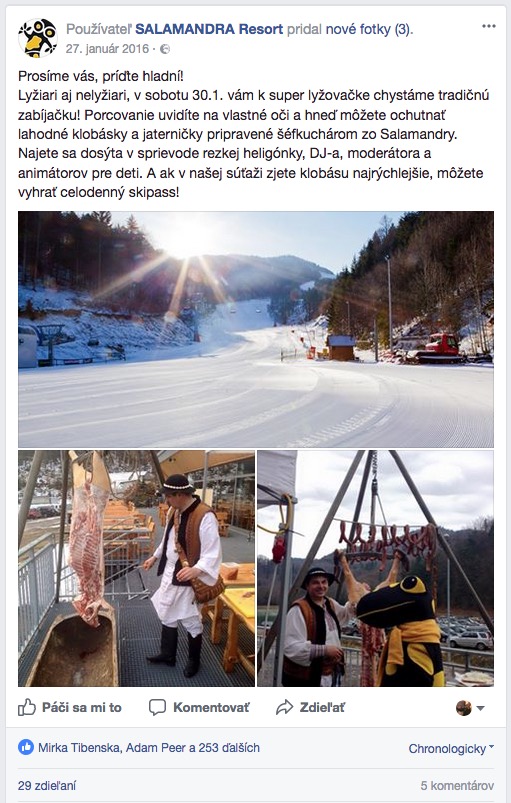Open the SALAMANDRA Resort profile picture
Viewport: 511px width, 803px height.
37,38
